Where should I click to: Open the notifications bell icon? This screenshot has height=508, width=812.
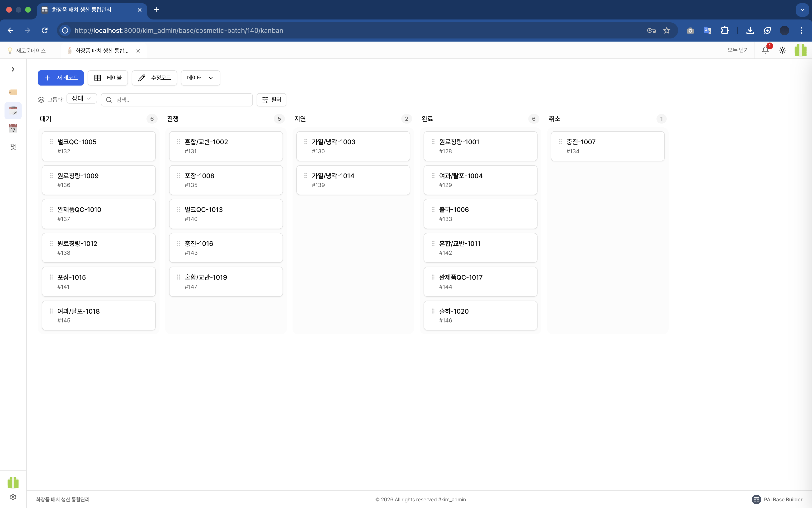tap(765, 50)
